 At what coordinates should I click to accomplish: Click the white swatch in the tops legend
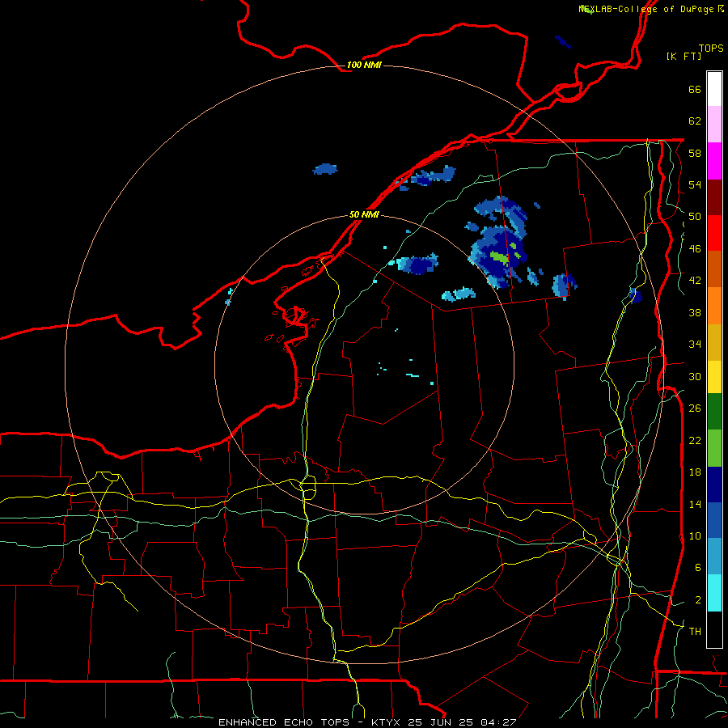(x=714, y=89)
